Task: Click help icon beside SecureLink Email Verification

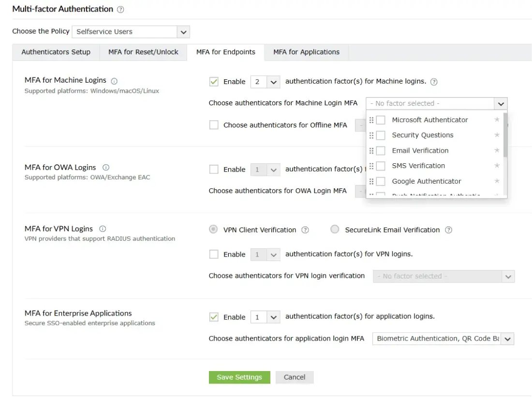Action: coord(448,230)
